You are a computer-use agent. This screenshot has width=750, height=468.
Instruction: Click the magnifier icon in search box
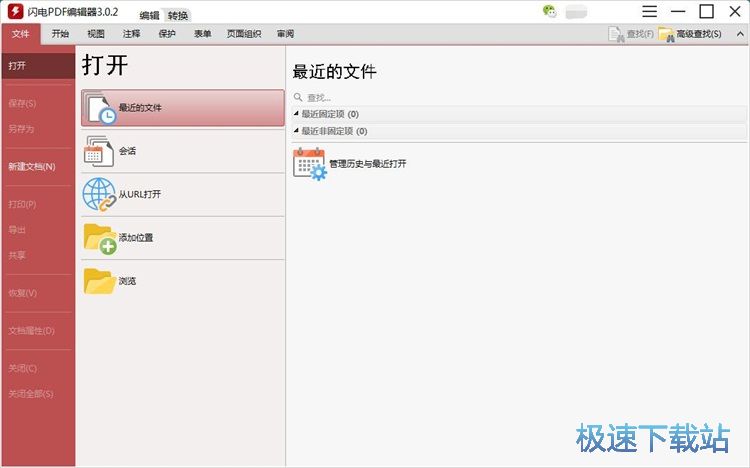298,97
